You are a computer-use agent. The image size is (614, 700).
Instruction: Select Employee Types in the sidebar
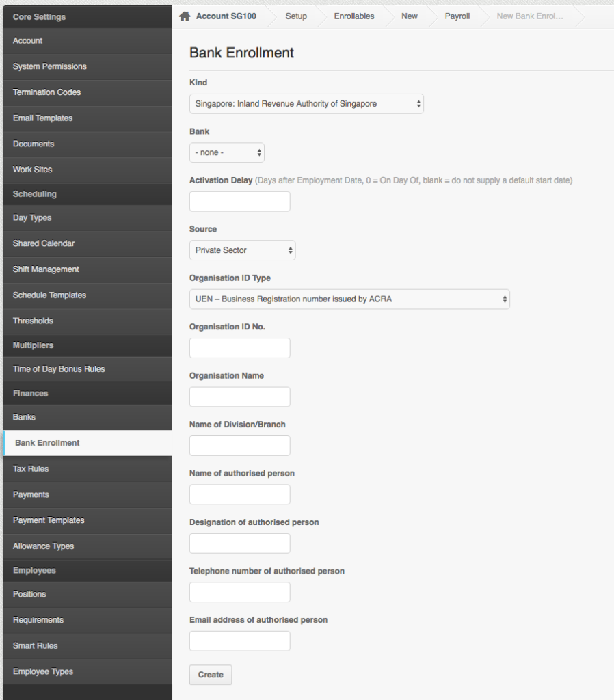[42, 671]
